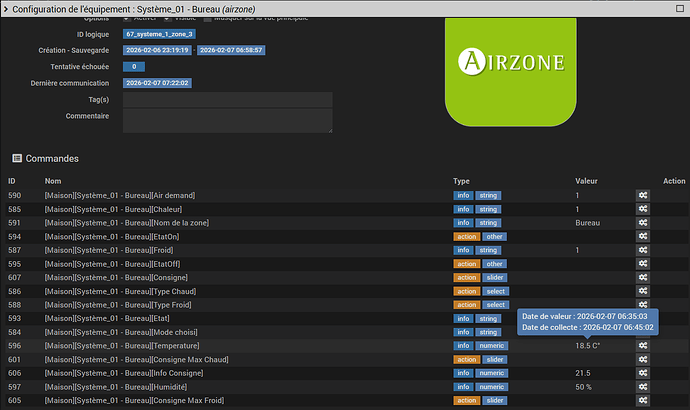The height and width of the screenshot is (410, 690).
Task: Select row [Consigne Max Froid] name
Action: point(134,400)
